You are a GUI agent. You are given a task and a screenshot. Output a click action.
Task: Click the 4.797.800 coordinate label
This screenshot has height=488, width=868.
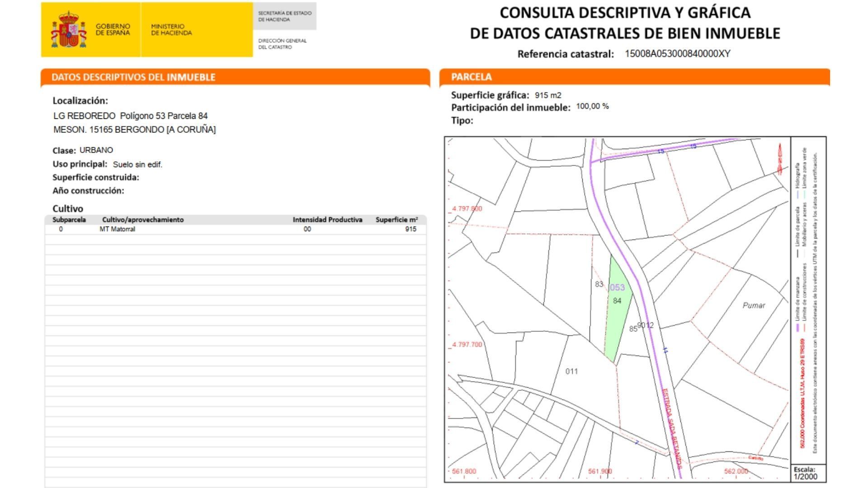(x=467, y=209)
